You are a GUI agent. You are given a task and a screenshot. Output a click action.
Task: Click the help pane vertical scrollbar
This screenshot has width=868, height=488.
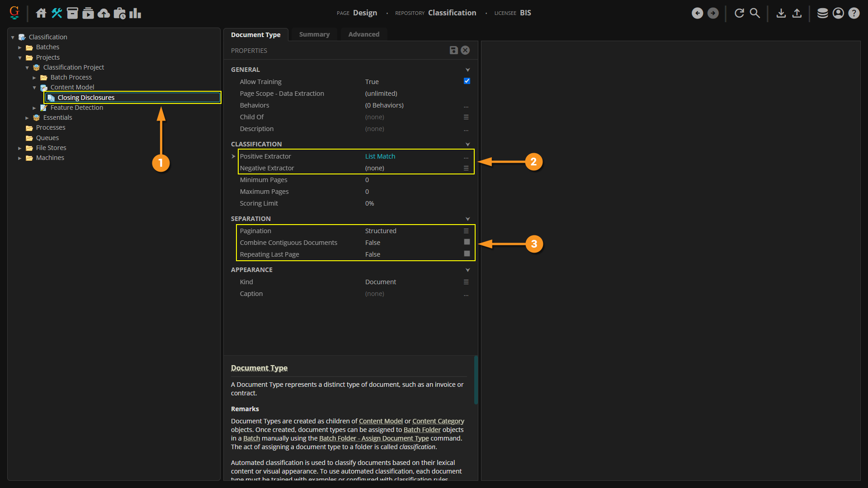[x=476, y=380]
